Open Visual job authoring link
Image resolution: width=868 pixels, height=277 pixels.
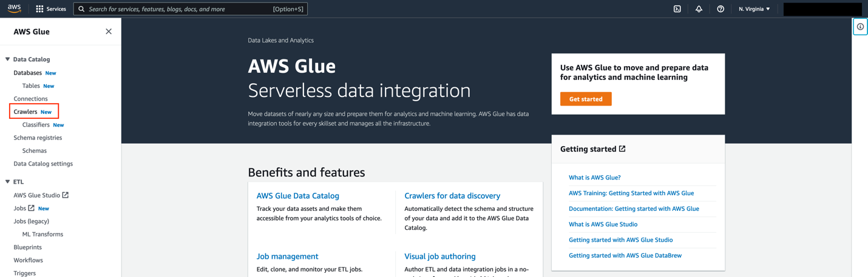pos(440,256)
